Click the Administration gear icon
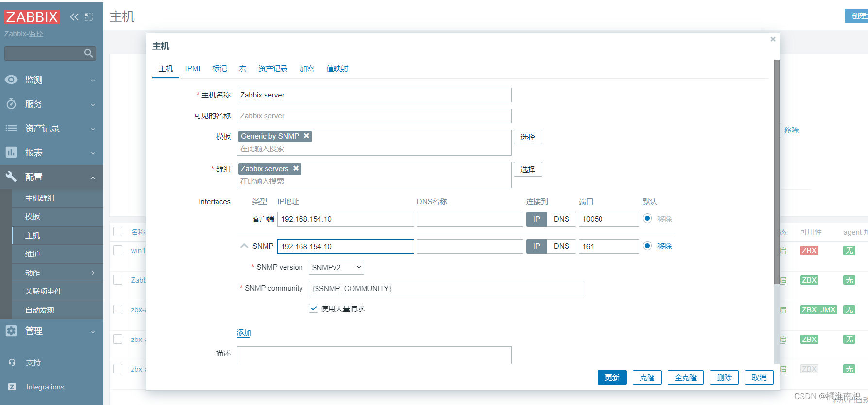This screenshot has height=405, width=868. coord(11,331)
